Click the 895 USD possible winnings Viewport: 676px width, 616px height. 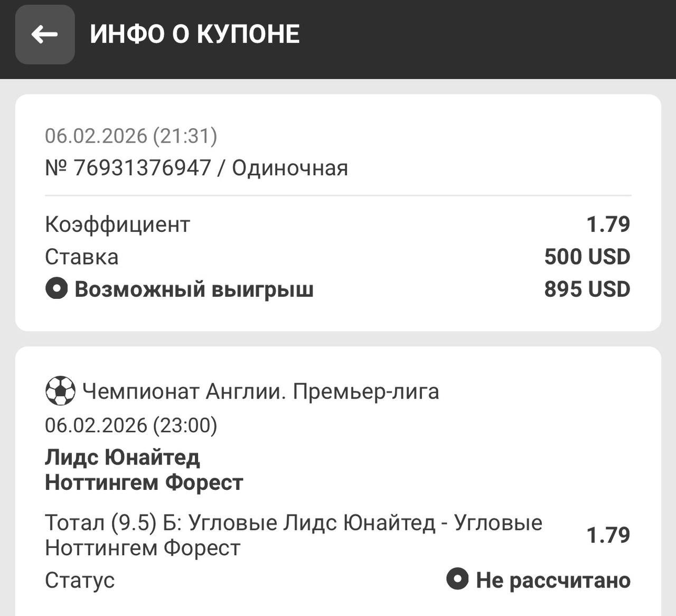pos(587,289)
